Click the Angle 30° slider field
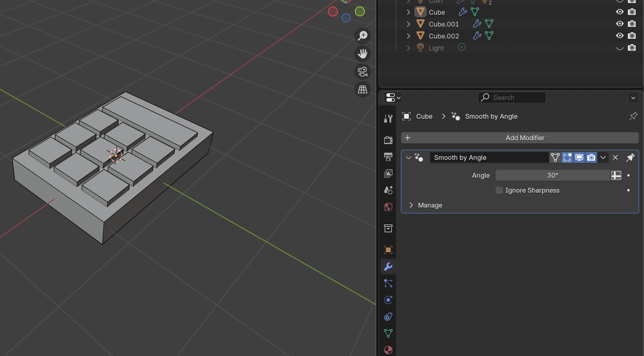The image size is (644, 356). [x=552, y=175]
